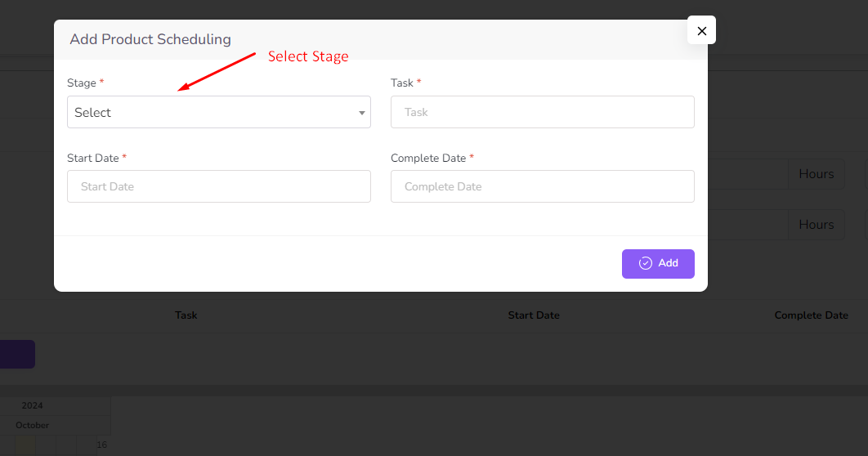Click the Stage dropdown caret arrow
The height and width of the screenshot is (456, 868).
click(x=361, y=113)
